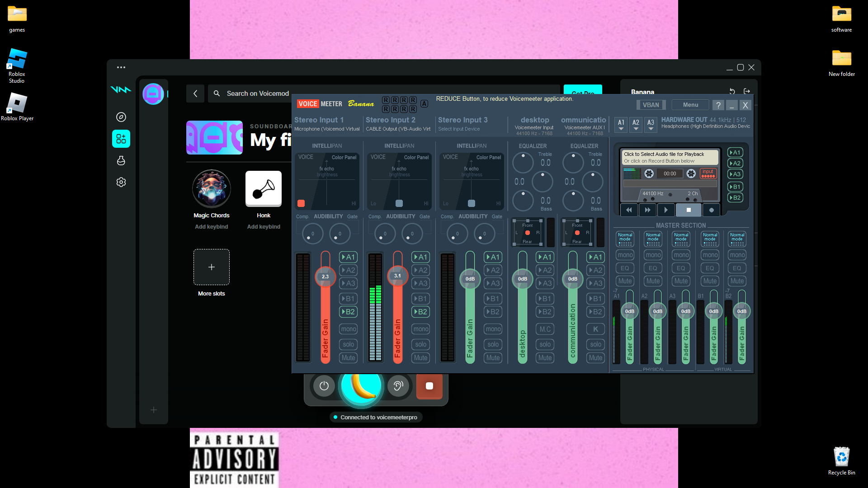Open the Voicemeeter Menu

tap(690, 105)
